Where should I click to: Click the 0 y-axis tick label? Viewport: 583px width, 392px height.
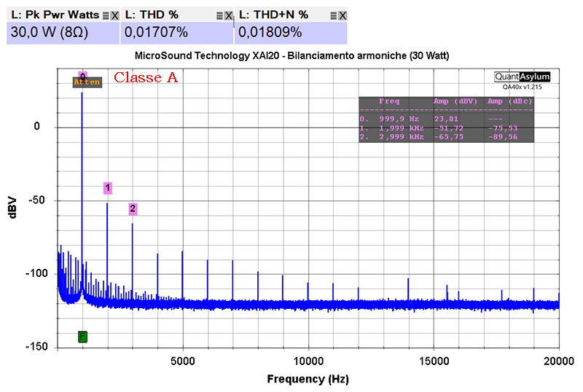coord(36,126)
